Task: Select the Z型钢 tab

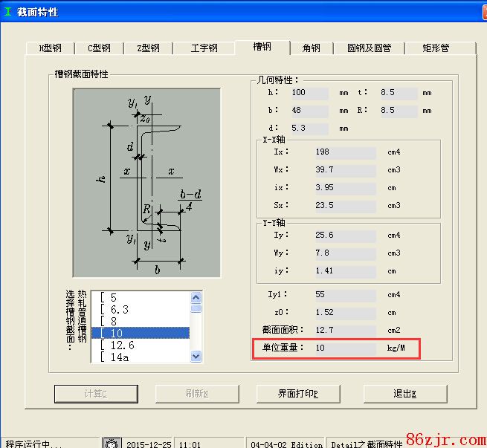Action: click(148, 48)
